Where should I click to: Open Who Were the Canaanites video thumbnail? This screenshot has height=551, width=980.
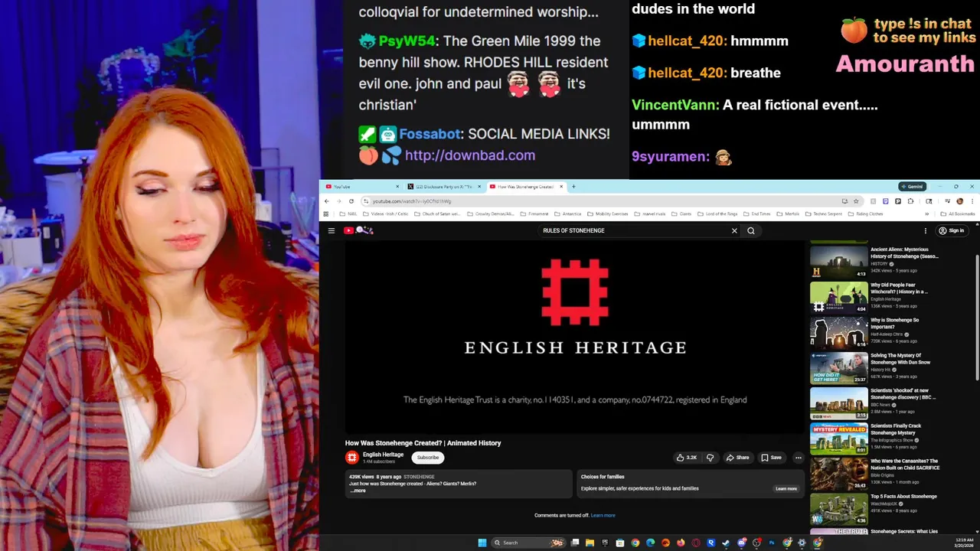(x=839, y=474)
